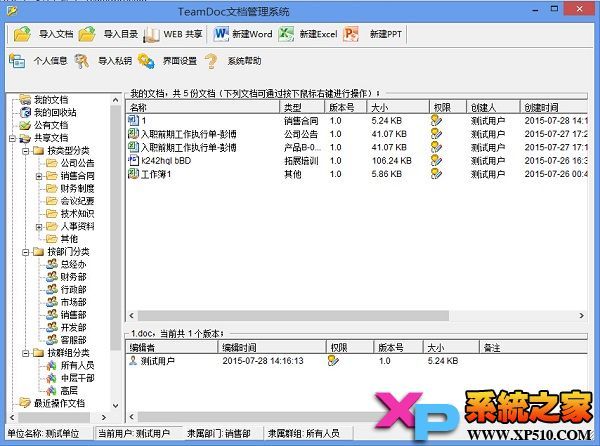The width and height of the screenshot is (600, 446).
Task: Sort documents by 类型 column header
Action: 302,107
